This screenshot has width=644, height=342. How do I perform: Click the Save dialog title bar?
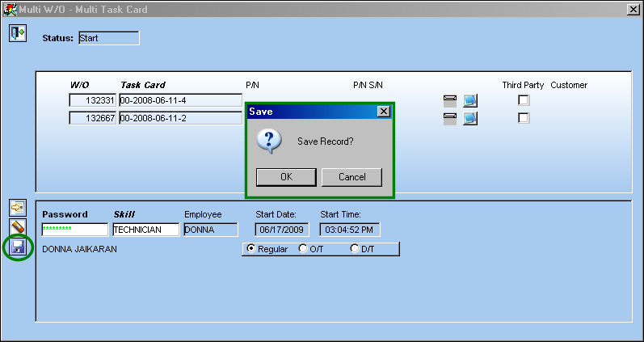point(319,112)
